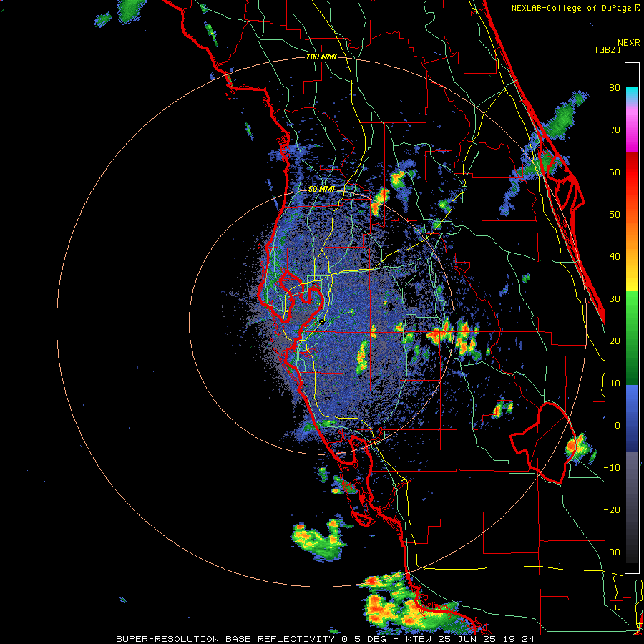The height and width of the screenshot is (644, 644).
Task: Click the 80 value on the dBZ scale
Action: (615, 88)
